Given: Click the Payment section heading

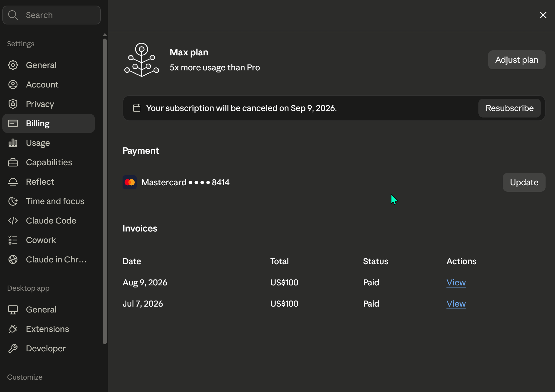Looking at the screenshot, I should [141, 150].
